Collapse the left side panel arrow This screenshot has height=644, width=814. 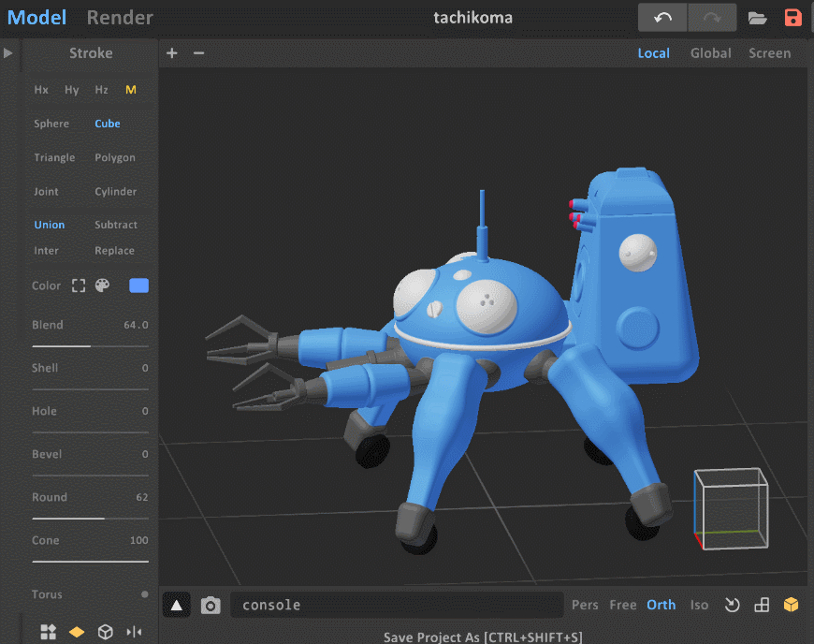8,53
